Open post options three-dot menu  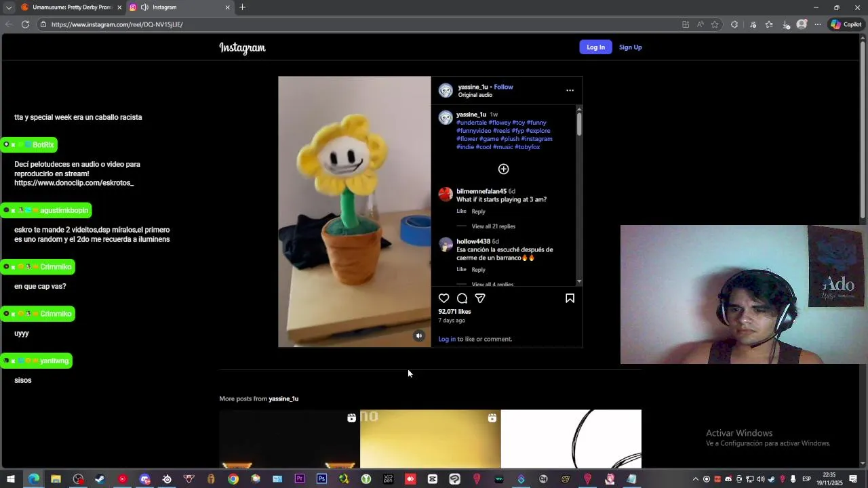tap(570, 90)
